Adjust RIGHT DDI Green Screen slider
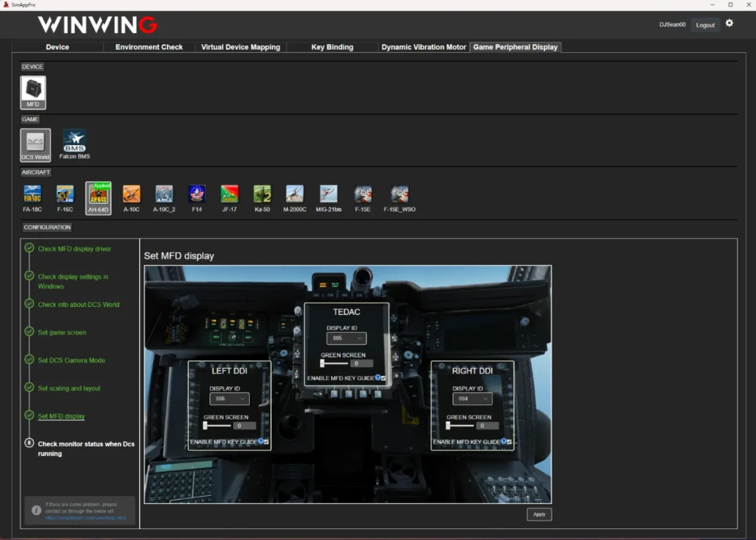756x540 pixels. [460, 426]
